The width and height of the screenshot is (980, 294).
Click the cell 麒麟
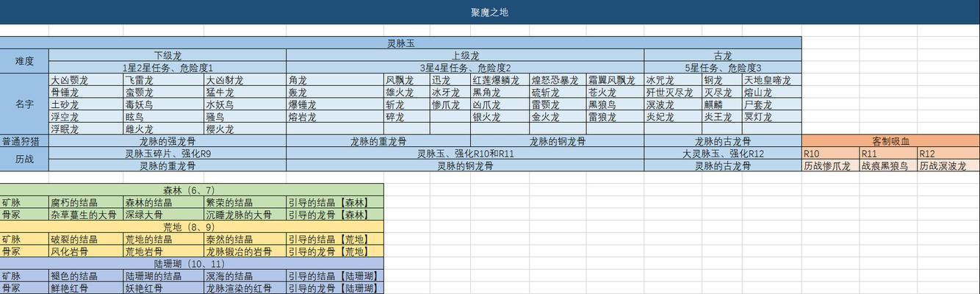coord(721,104)
